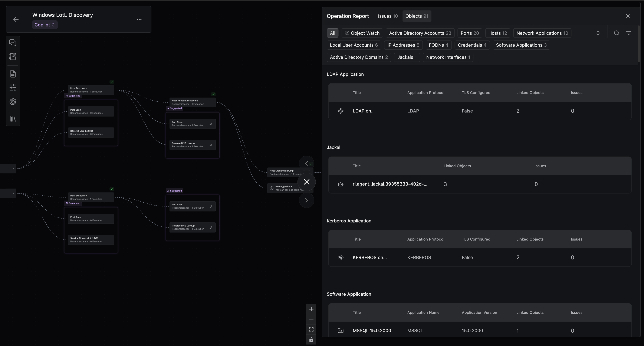Viewport: 644px width, 346px height.
Task: Open the Copilot mode dropdown
Action: pos(45,25)
